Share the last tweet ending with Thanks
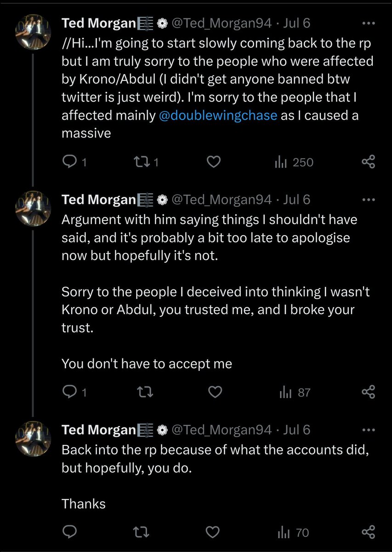This screenshot has width=392, height=552. (368, 532)
